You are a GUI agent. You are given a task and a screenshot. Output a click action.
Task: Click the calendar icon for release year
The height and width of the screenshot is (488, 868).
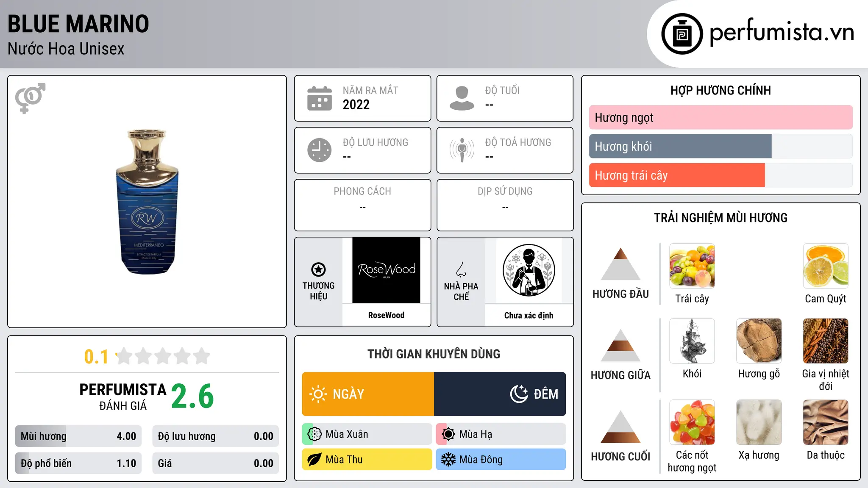click(x=320, y=98)
